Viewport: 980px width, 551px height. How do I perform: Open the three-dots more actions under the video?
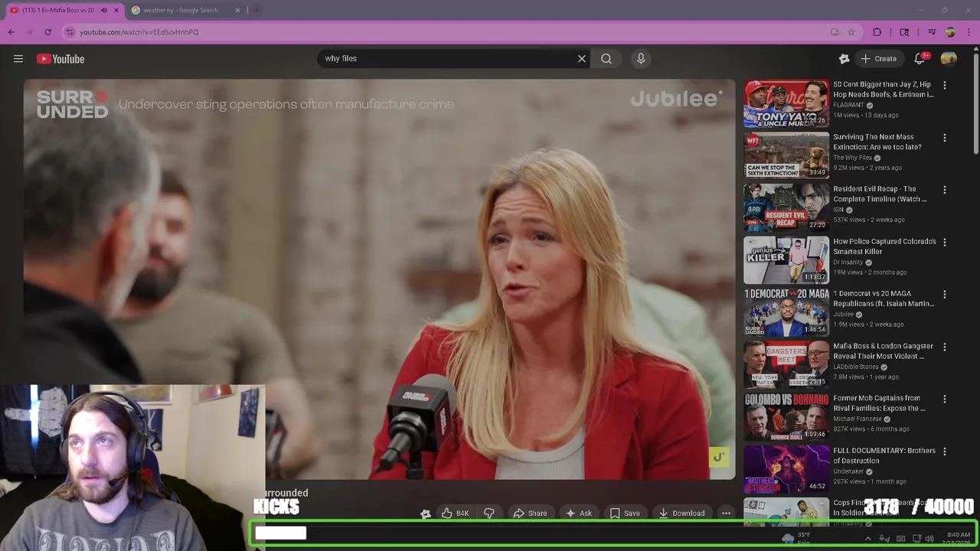click(x=726, y=514)
